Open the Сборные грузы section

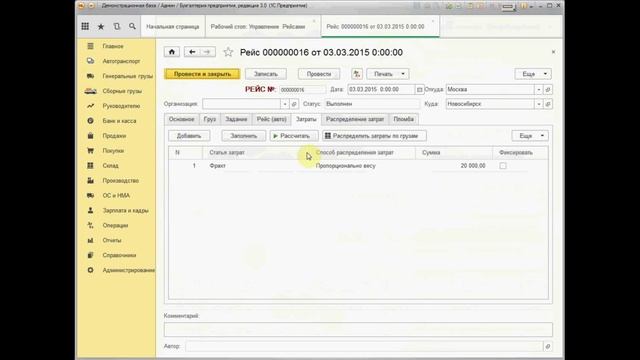tap(122, 91)
